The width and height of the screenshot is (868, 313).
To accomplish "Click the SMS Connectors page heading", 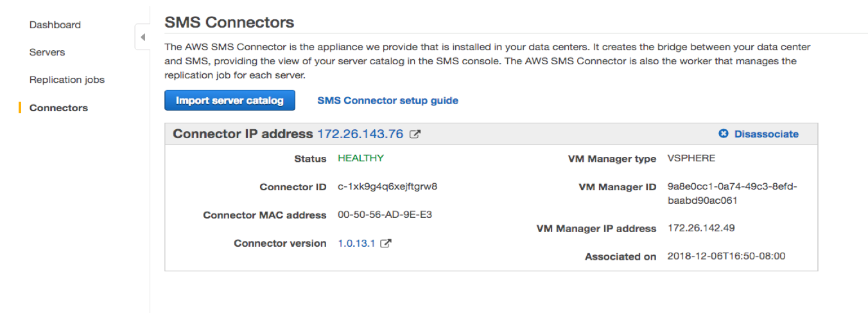I will [229, 22].
